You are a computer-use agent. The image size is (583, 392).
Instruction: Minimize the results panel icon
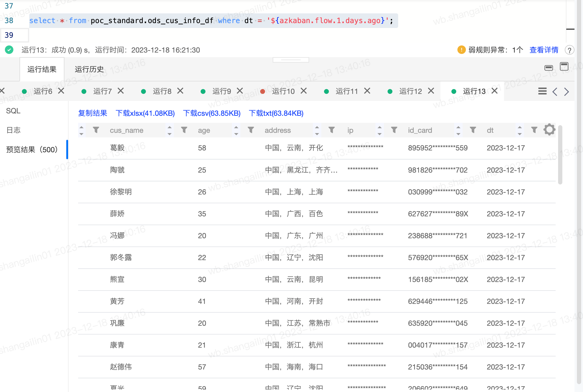point(549,67)
